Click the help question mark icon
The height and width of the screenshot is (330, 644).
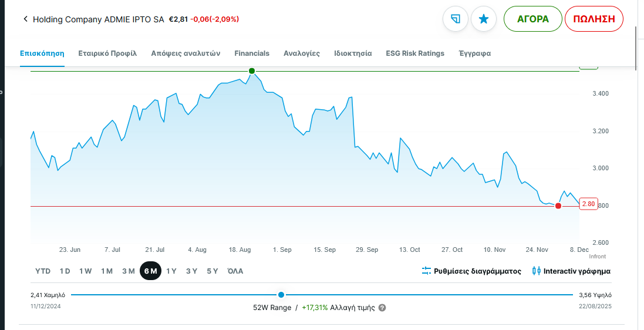click(x=382, y=308)
